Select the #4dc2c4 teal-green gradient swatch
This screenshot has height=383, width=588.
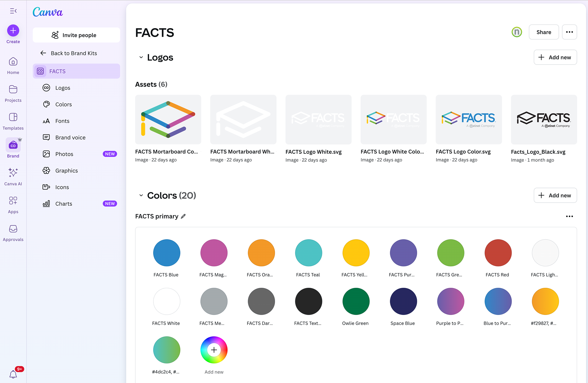pyautogui.click(x=167, y=350)
